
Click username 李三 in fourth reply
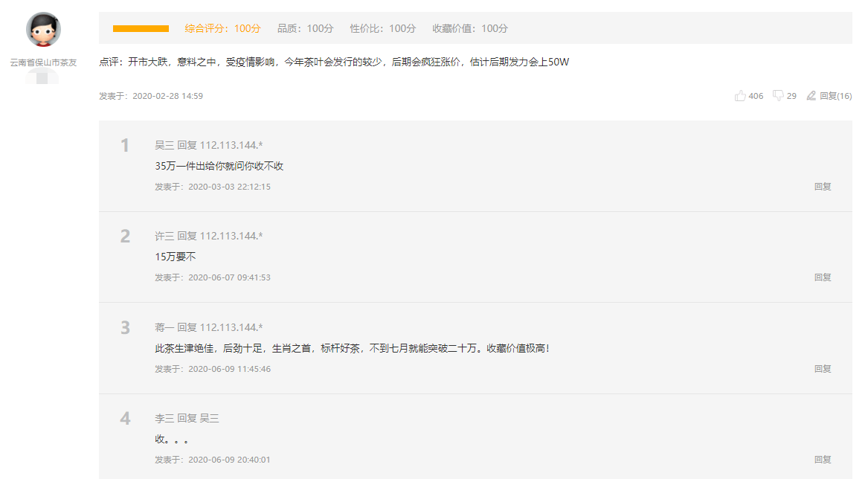click(x=164, y=419)
